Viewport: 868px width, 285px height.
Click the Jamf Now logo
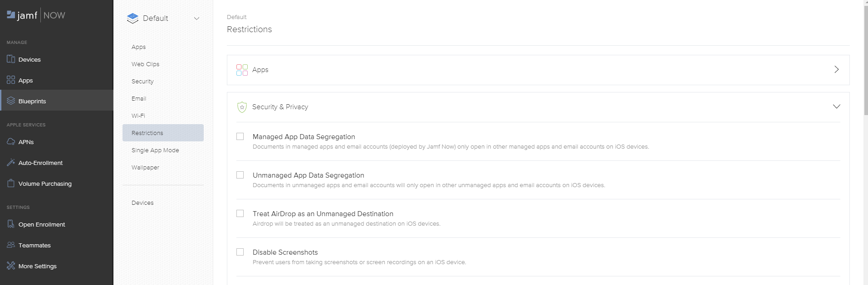click(36, 15)
